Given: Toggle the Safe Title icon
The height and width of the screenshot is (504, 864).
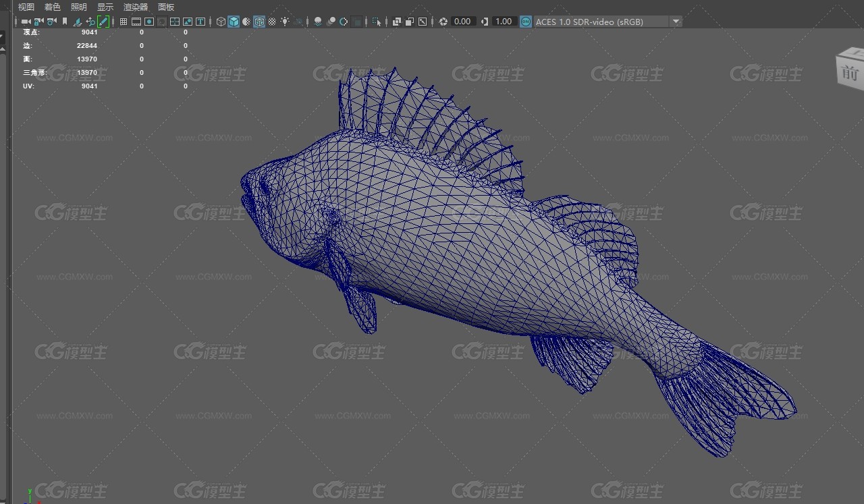Looking at the screenshot, I should pyautogui.click(x=200, y=22).
